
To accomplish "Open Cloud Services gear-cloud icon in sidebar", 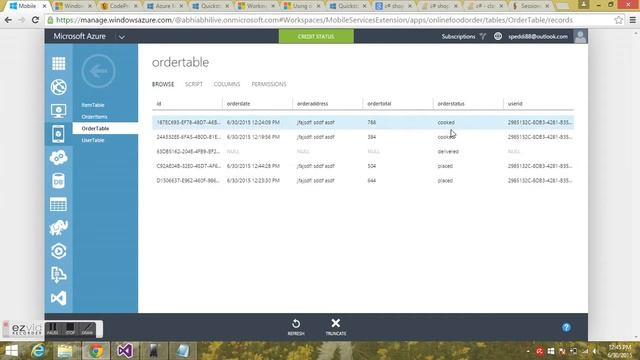I will pyautogui.click(x=58, y=158).
